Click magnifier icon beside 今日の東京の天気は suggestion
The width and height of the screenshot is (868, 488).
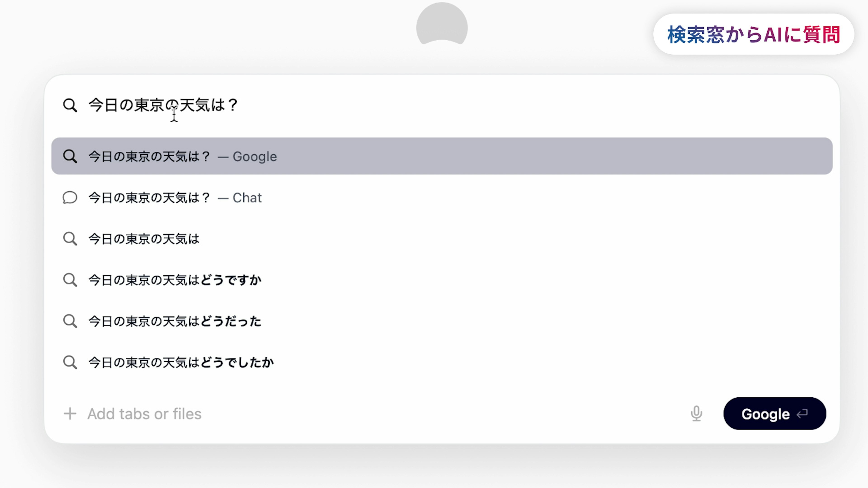pyautogui.click(x=70, y=239)
